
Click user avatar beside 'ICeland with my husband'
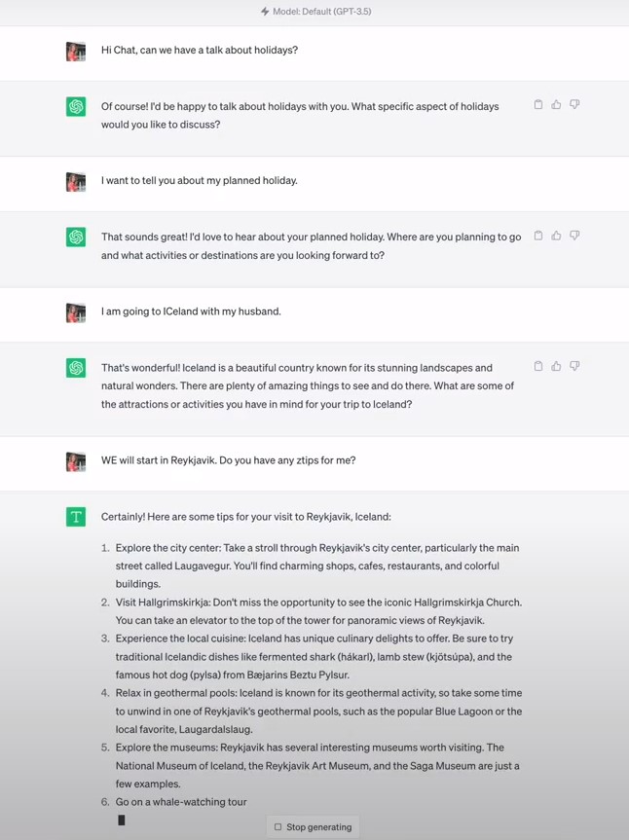(x=76, y=312)
